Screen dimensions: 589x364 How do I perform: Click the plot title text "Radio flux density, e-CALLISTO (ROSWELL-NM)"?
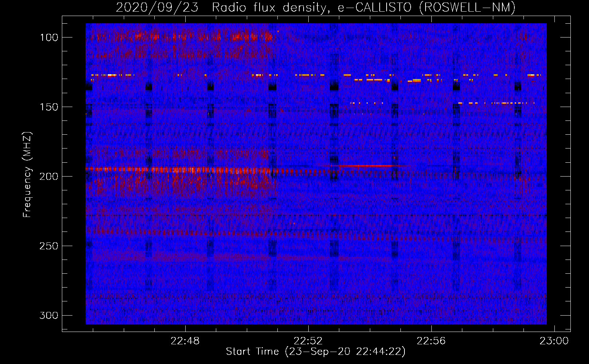tap(363, 7)
